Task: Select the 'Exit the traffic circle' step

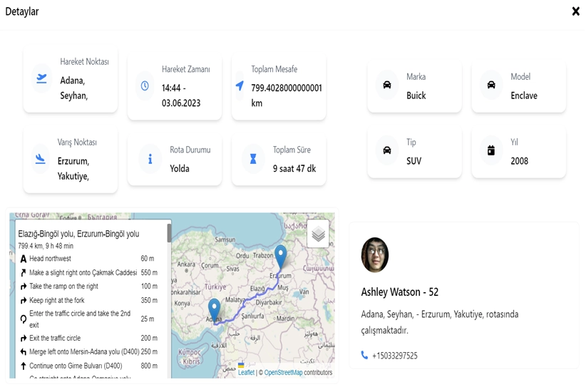Action: pyautogui.click(x=90, y=338)
